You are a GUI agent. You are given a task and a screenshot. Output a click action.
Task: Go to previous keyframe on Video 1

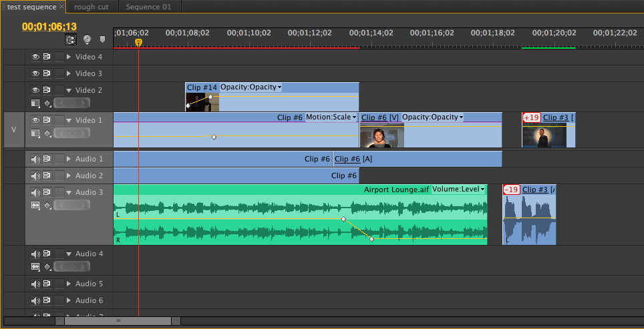pos(61,133)
